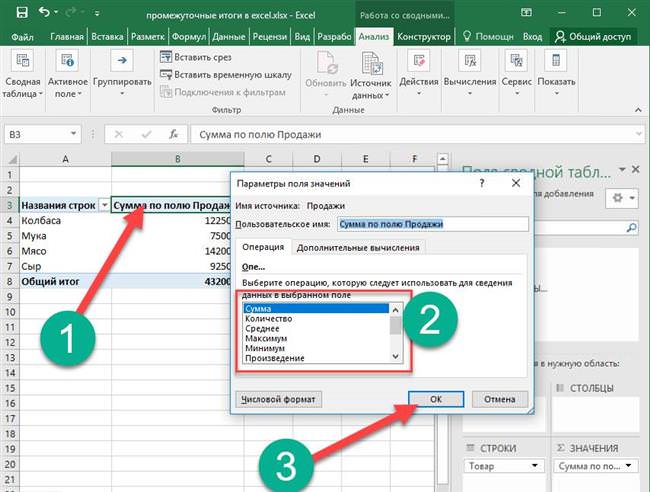Open the Файл tab
The image size is (650, 492).
pos(22,37)
